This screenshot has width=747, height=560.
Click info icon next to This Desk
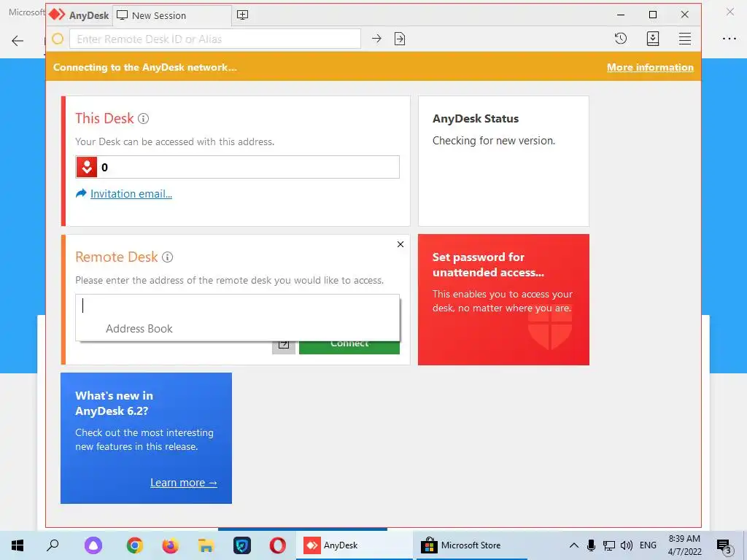click(x=144, y=119)
